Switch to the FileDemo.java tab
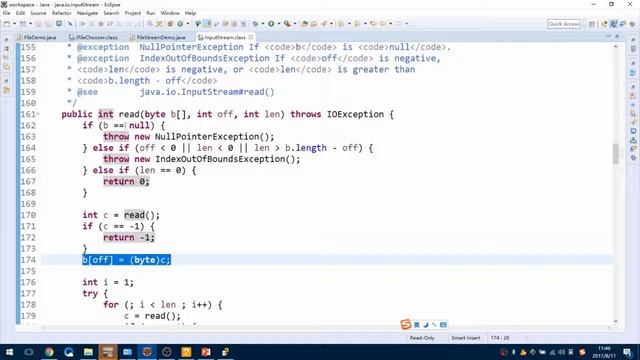 pyautogui.click(x=37, y=37)
